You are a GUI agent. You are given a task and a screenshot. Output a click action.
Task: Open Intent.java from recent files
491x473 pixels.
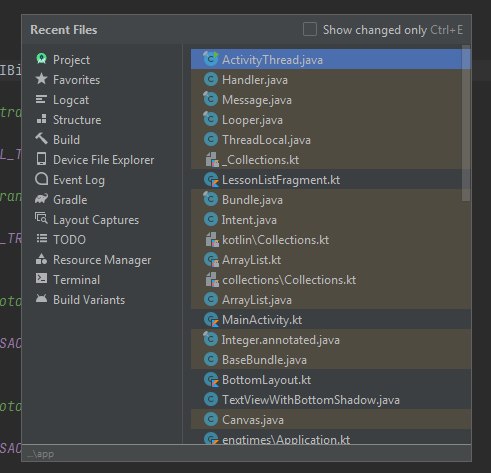(x=330, y=219)
